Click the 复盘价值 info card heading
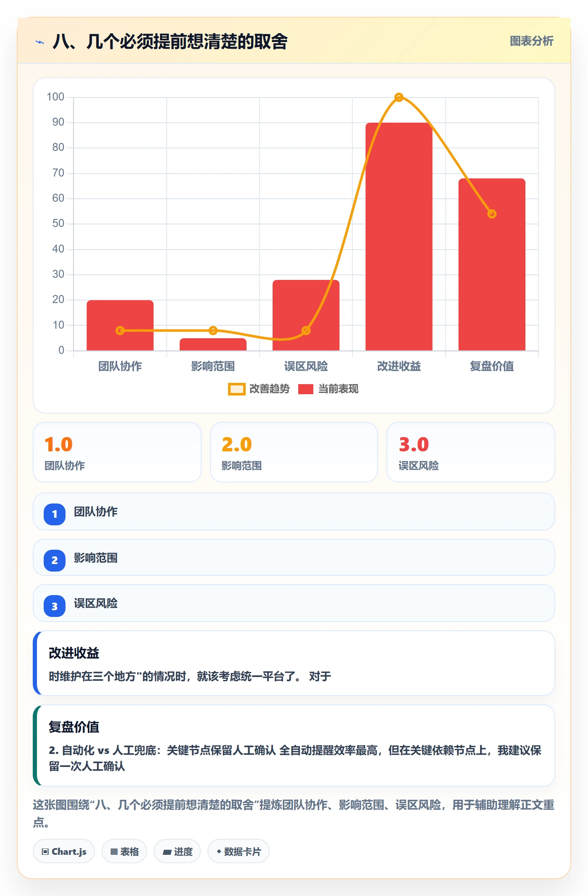 pos(74,727)
